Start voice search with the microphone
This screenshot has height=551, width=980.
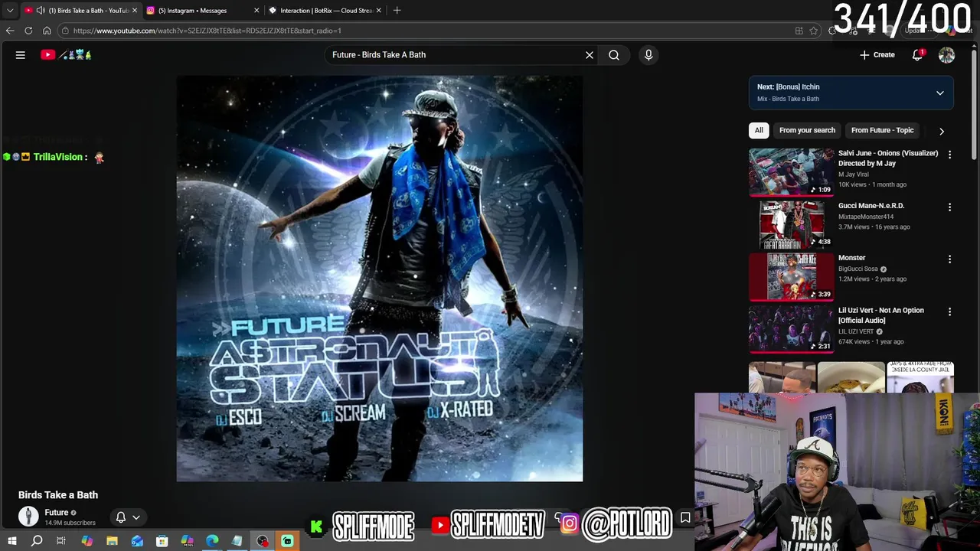pyautogui.click(x=648, y=55)
